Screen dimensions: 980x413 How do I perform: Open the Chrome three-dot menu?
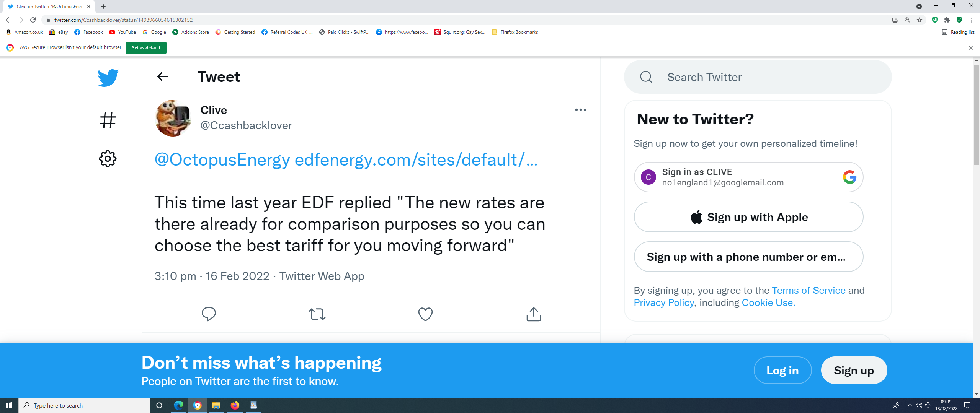(x=972, y=20)
